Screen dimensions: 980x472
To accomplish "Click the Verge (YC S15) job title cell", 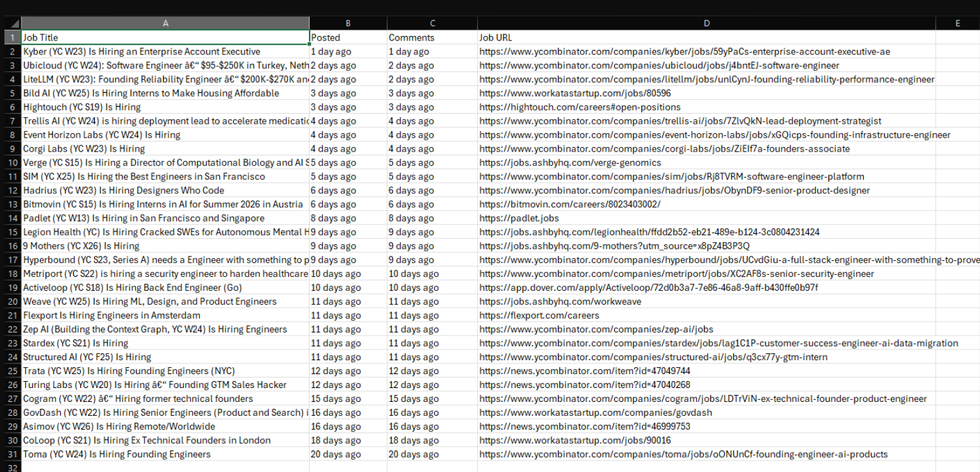I will point(166,162).
